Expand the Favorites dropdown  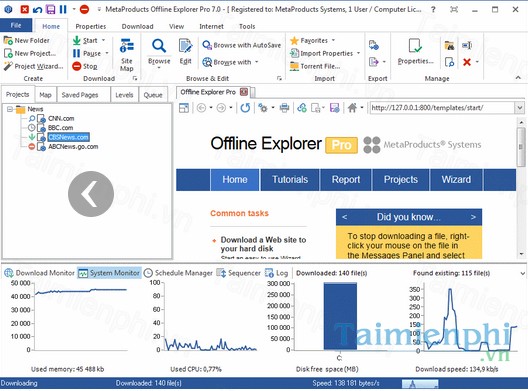333,40
